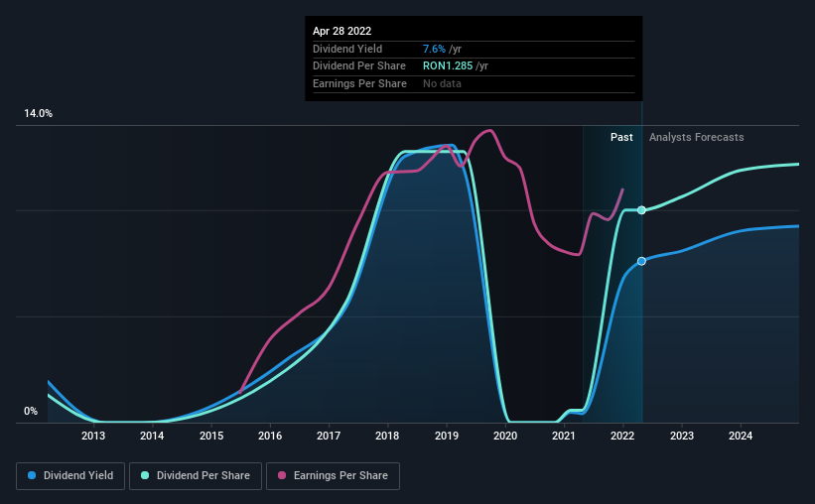
Task: Click the Apr 28 2022 tooltip date
Action: pyautogui.click(x=342, y=31)
